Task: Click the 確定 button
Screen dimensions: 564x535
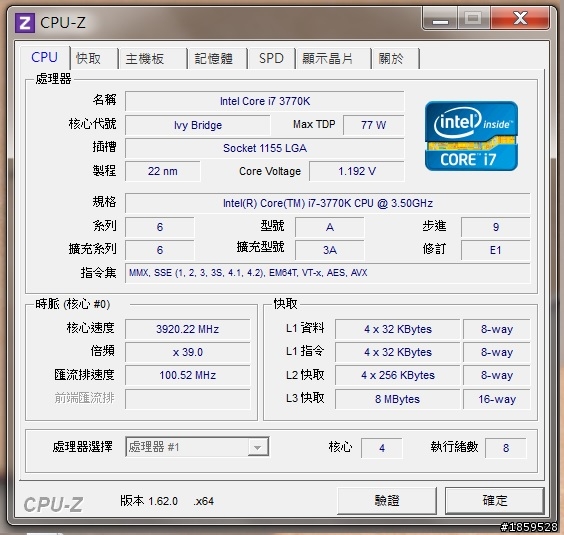Action: tap(495, 500)
